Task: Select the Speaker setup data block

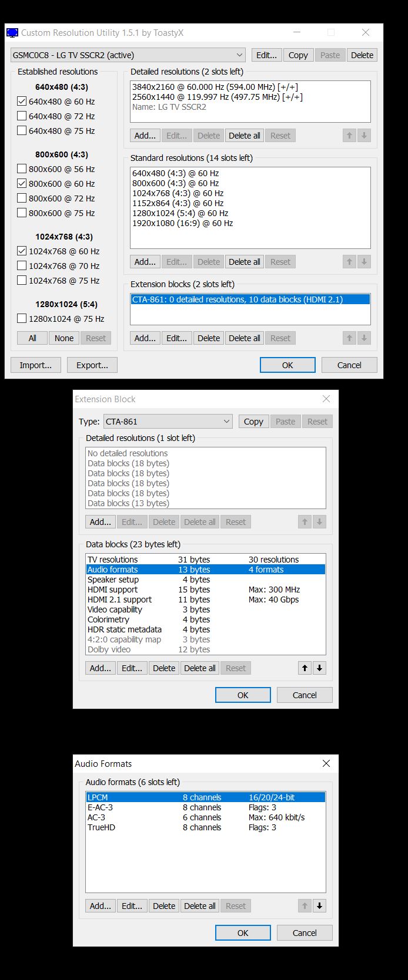Action: (x=205, y=580)
